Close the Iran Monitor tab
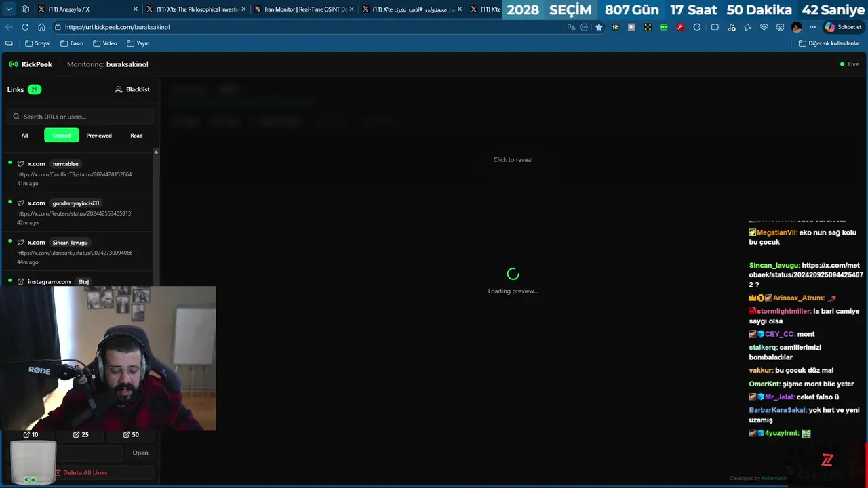 pyautogui.click(x=351, y=9)
